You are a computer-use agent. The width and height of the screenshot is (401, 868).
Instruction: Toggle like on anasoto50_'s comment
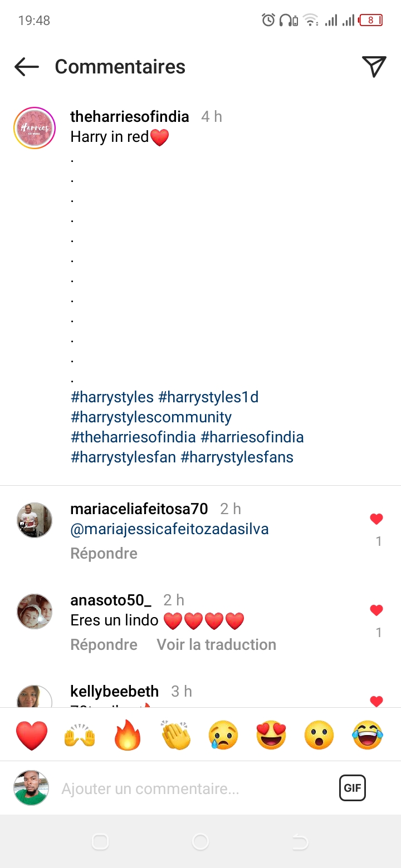click(x=376, y=610)
